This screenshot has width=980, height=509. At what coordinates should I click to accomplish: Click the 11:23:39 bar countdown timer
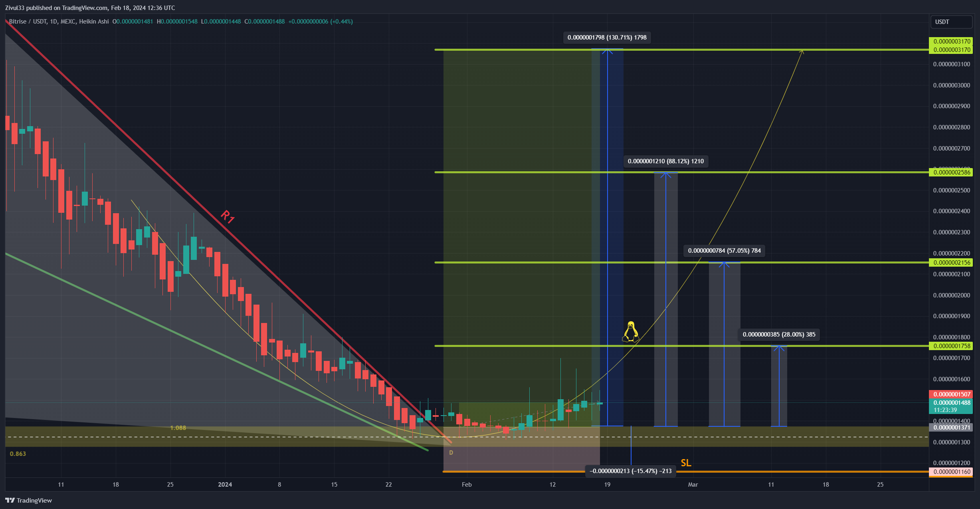(945, 410)
